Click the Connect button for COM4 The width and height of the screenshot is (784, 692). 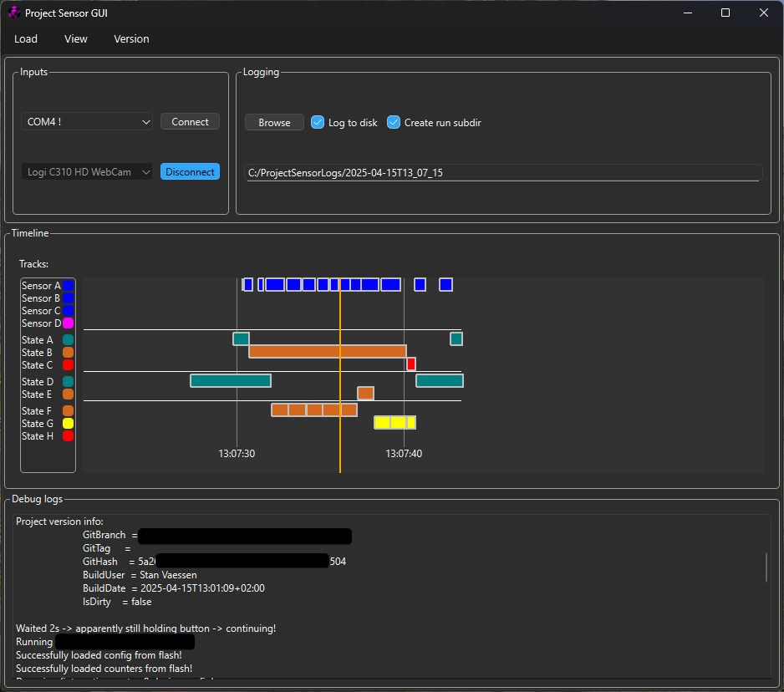click(x=190, y=121)
